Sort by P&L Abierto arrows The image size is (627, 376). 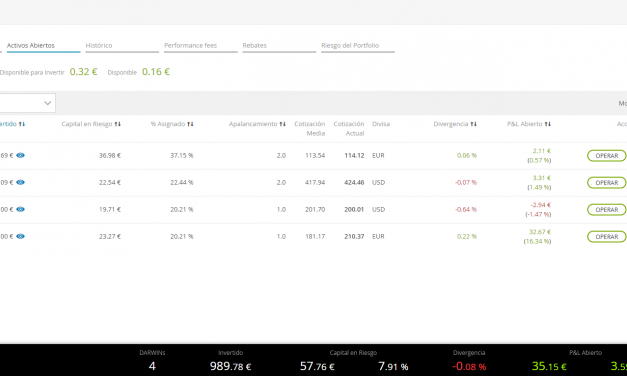[x=548, y=124]
